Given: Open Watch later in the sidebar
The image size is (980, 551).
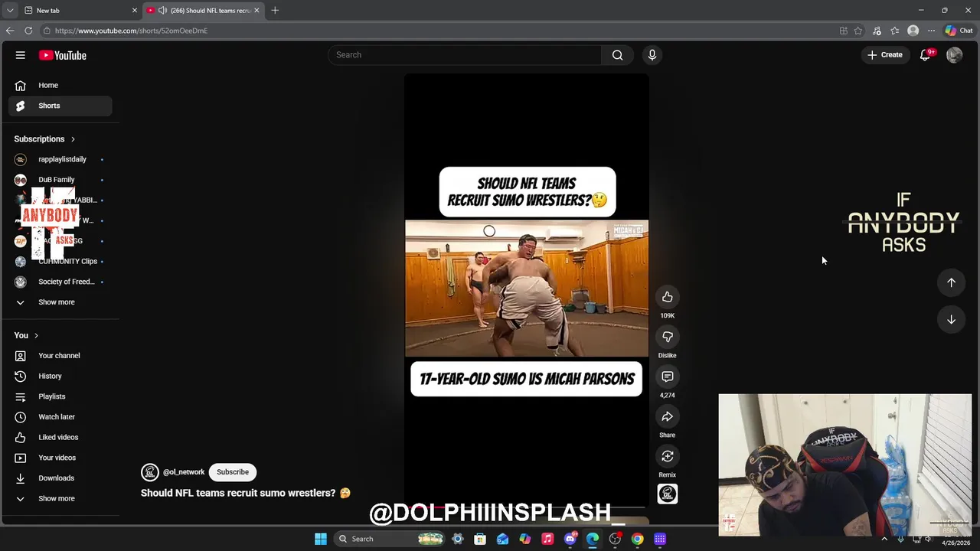Looking at the screenshot, I should (x=60, y=417).
